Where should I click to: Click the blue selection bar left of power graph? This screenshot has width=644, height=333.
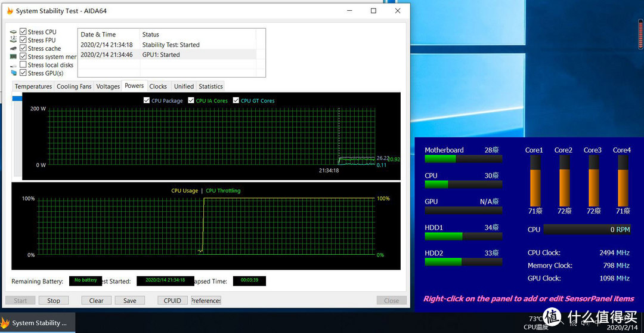[17, 98]
